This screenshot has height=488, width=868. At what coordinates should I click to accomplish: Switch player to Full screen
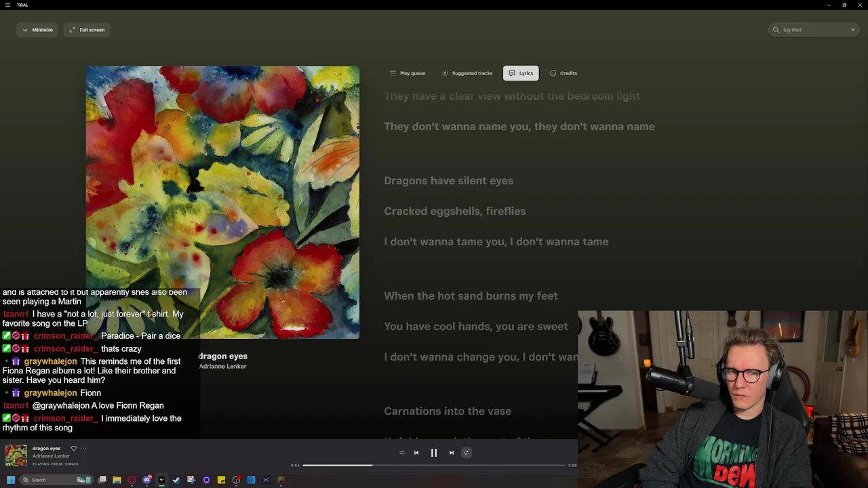pos(87,30)
